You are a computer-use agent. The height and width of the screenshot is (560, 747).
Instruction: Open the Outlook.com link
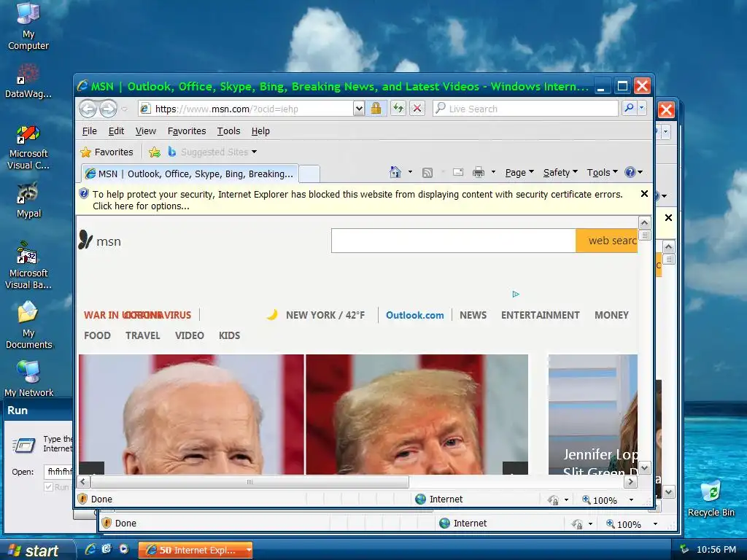pyautogui.click(x=414, y=315)
